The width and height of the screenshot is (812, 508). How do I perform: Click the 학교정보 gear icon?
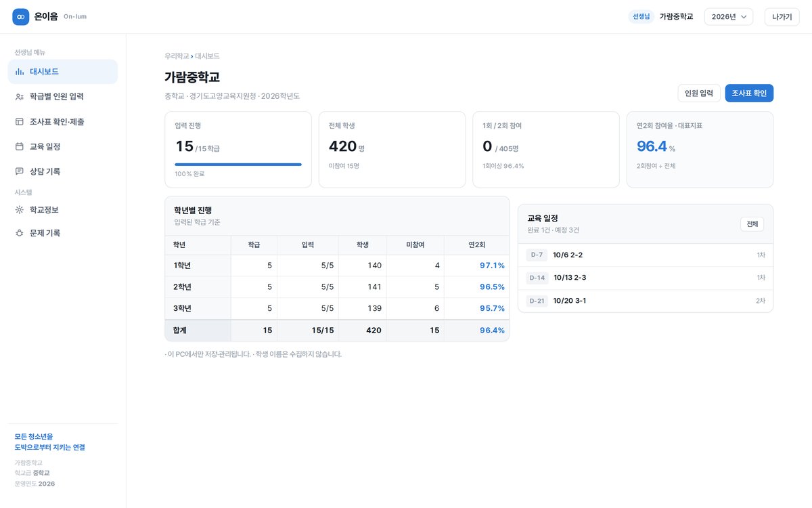coord(20,210)
